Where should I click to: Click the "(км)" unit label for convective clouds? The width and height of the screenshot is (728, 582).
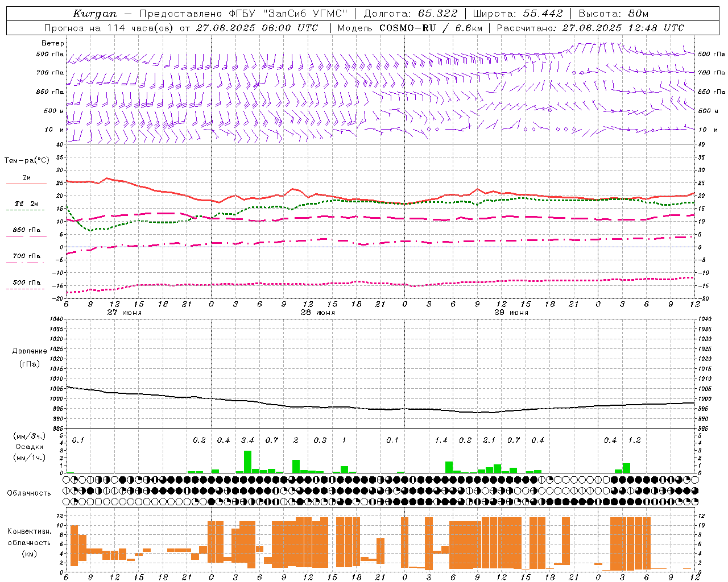coord(29,554)
